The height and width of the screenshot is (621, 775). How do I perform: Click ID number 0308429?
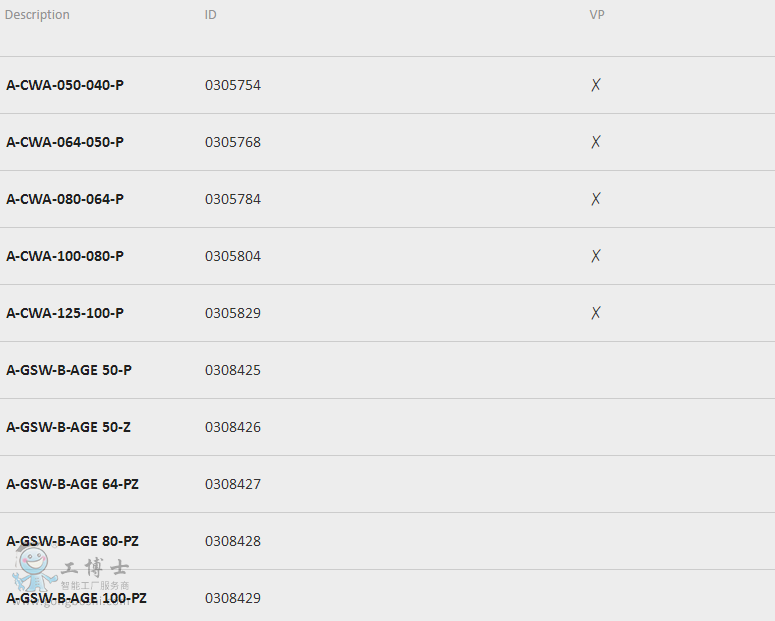(233, 598)
